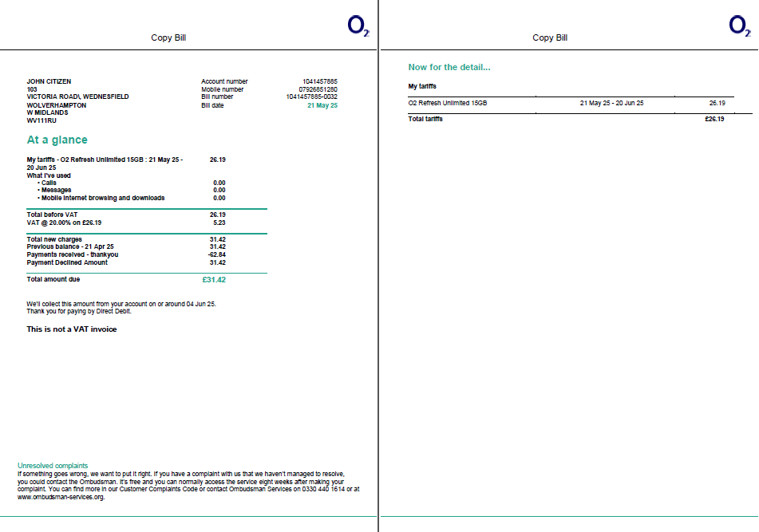
Task: Click the Total tariffs £26.19 row
Action: tap(427, 118)
